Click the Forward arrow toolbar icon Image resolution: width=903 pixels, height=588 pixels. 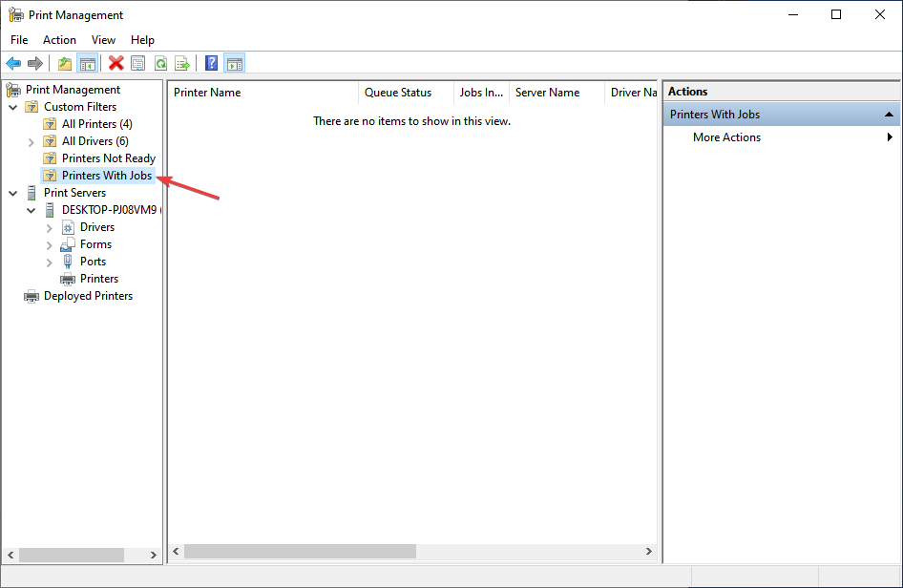coord(35,63)
